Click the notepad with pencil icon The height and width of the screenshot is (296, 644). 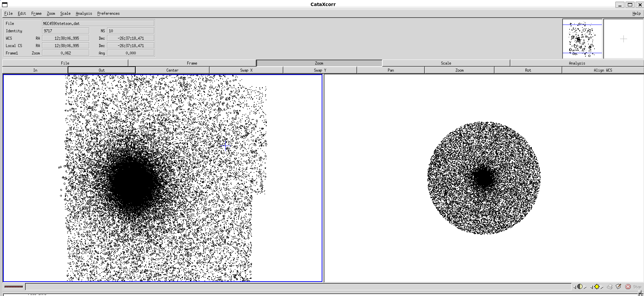618,287
